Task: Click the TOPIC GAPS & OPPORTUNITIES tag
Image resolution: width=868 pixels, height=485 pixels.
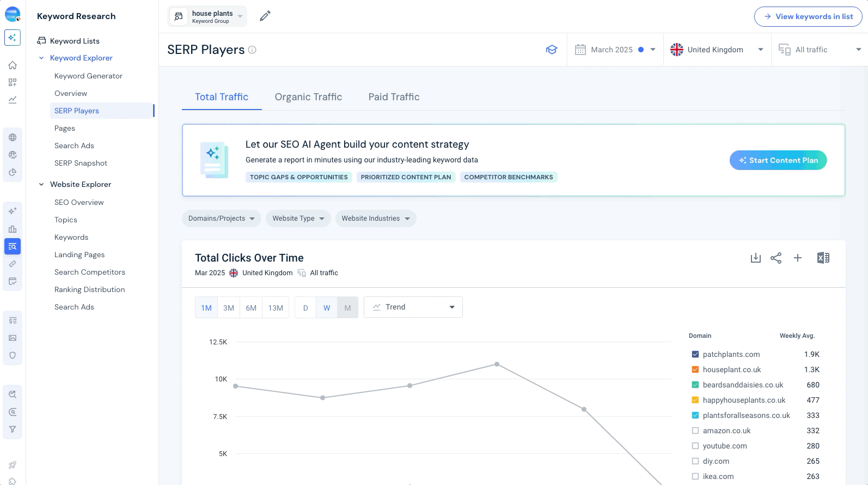Action: pos(298,177)
